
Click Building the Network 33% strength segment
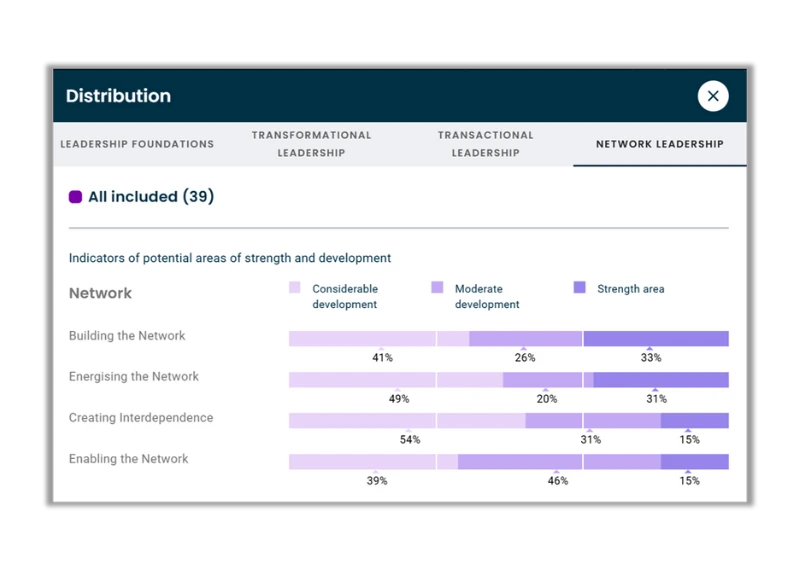pyautogui.click(x=655, y=339)
